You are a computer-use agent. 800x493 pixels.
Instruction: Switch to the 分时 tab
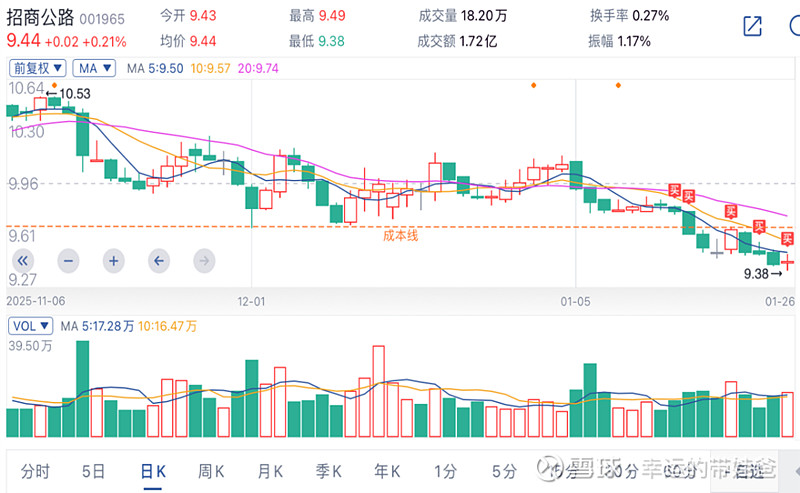tap(34, 471)
